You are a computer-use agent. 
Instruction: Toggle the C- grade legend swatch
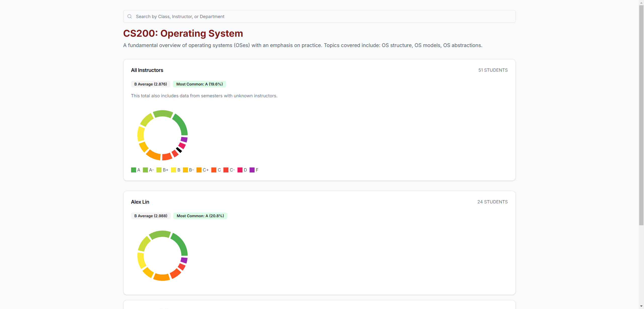click(x=226, y=170)
